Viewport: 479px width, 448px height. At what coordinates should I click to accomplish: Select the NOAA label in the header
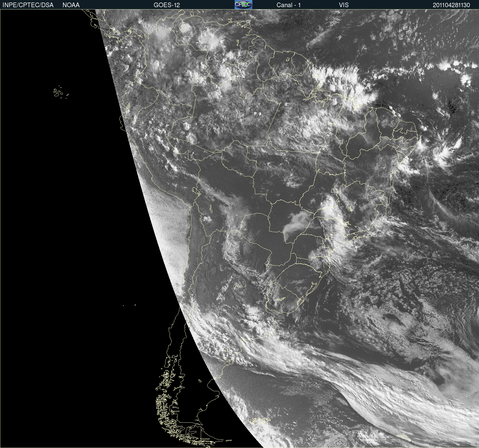pyautogui.click(x=71, y=5)
